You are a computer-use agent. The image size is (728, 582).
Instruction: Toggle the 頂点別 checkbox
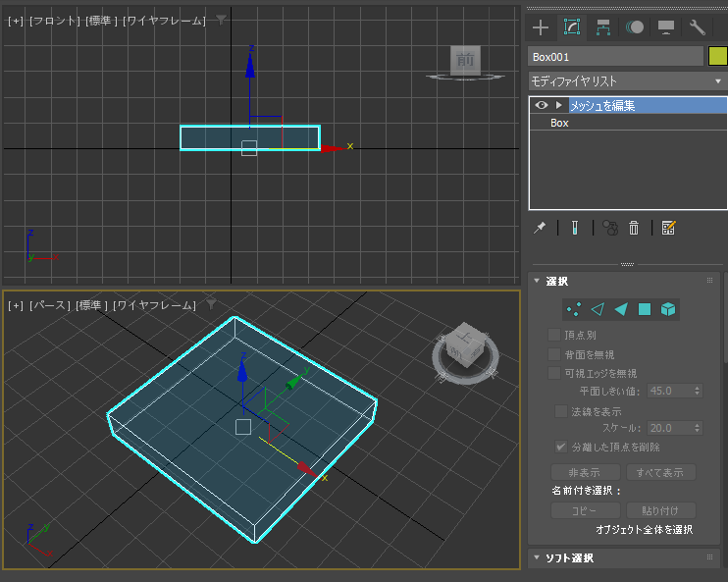554,335
